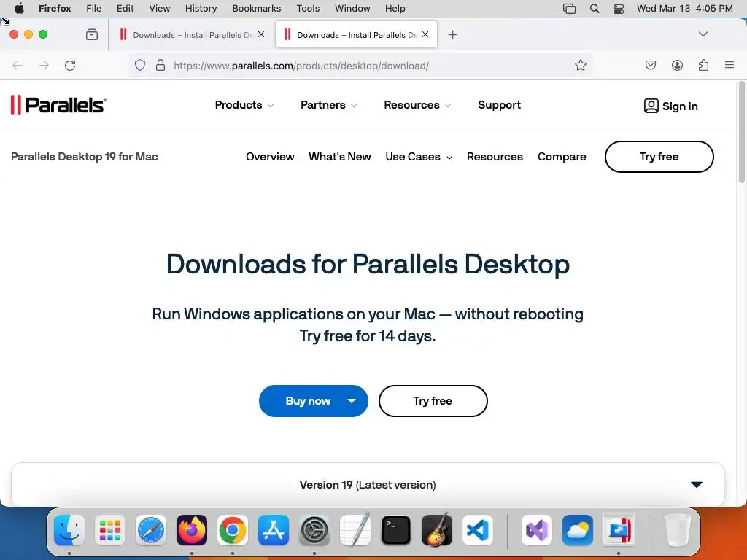Open System Settings from the Dock

(x=314, y=530)
